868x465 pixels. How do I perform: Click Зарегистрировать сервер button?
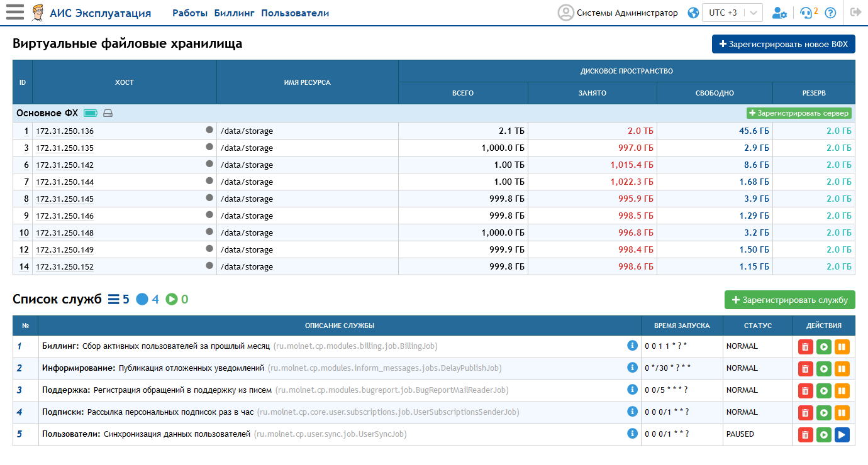[799, 113]
